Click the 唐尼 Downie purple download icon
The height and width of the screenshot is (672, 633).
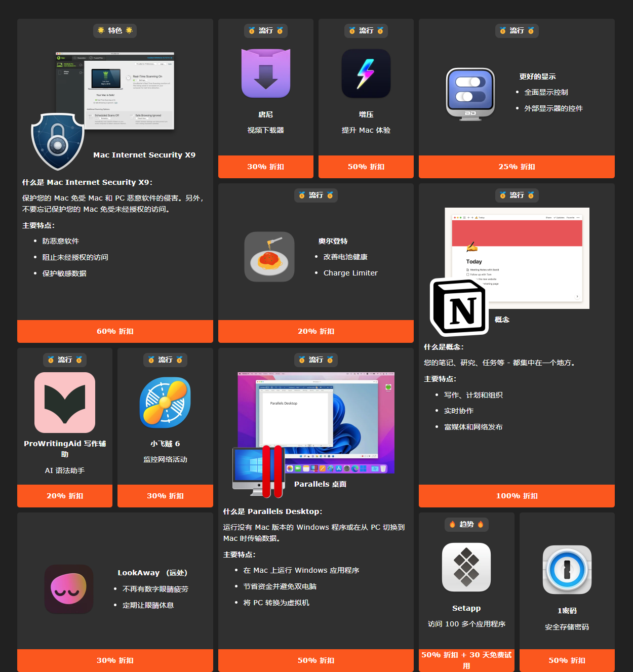coord(266,73)
